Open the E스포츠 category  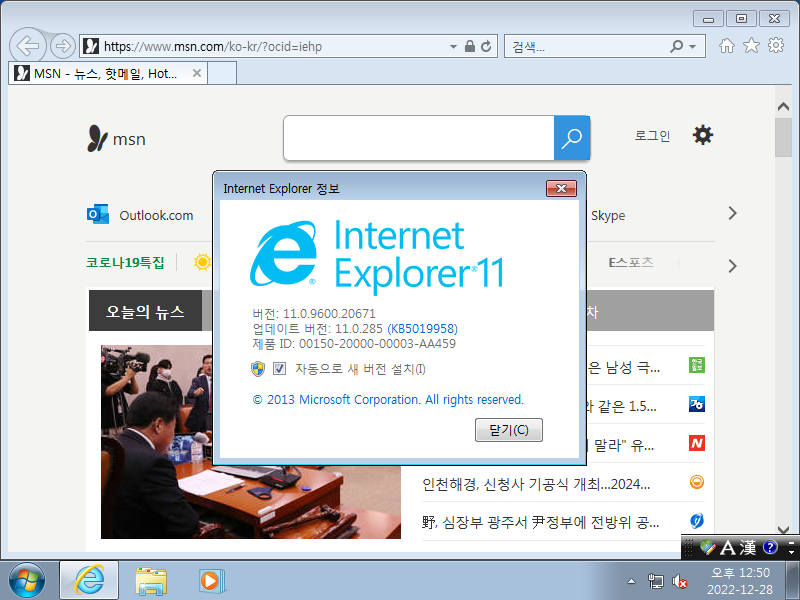pos(631,262)
